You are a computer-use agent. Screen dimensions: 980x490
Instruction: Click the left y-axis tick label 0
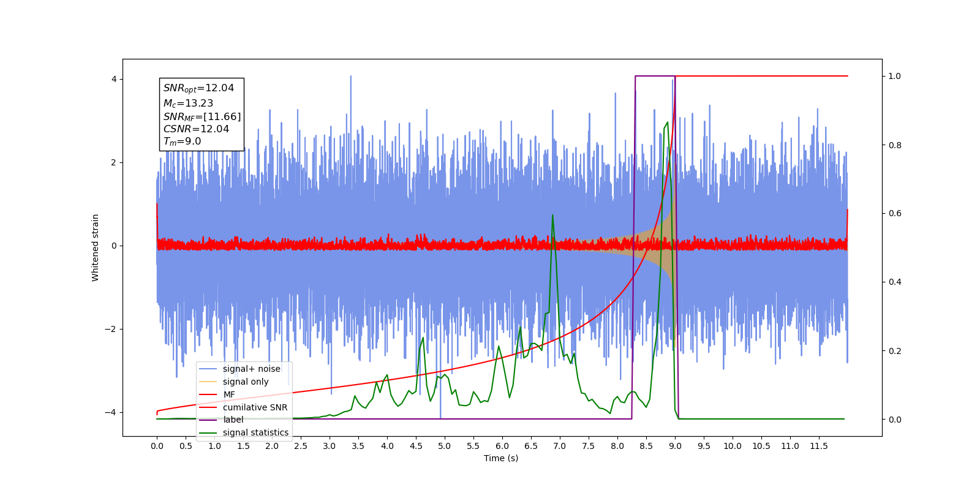tap(114, 246)
